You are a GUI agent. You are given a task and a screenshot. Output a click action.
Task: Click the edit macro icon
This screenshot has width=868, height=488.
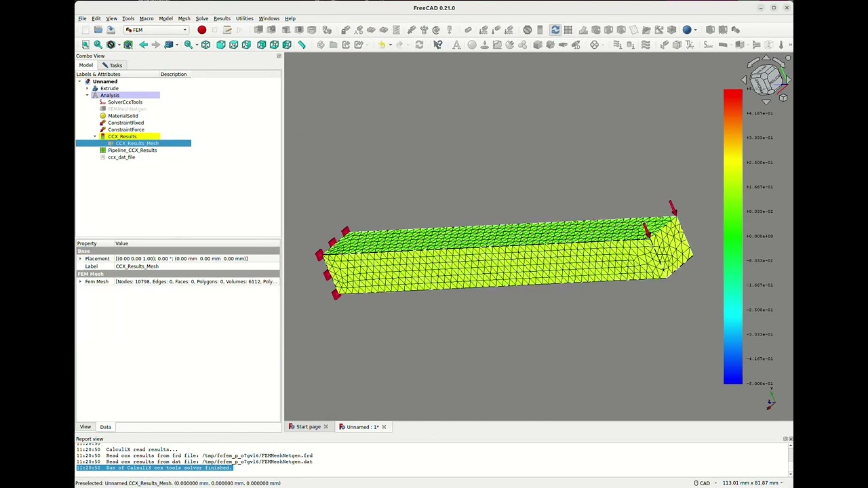(x=227, y=30)
